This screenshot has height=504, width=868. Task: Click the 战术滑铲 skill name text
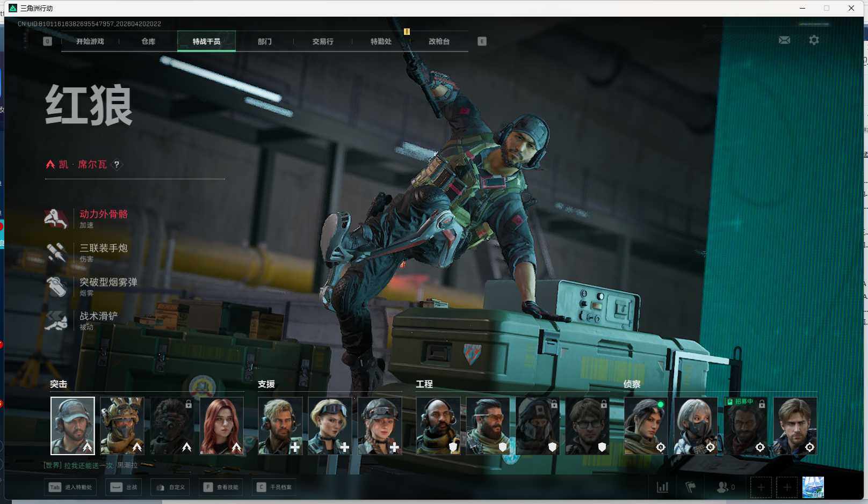pyautogui.click(x=99, y=316)
